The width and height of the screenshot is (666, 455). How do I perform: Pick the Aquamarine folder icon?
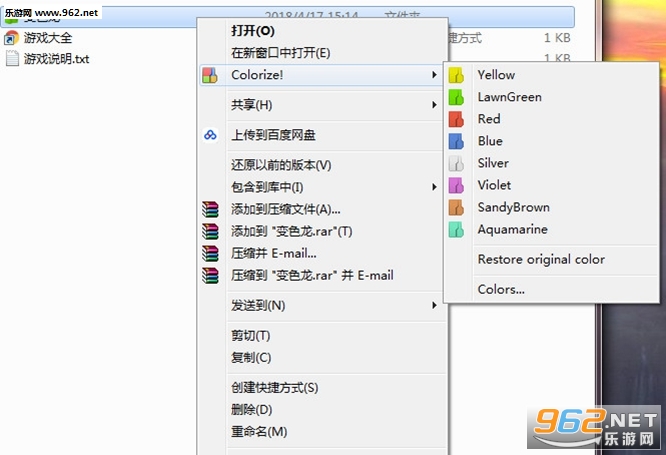click(x=456, y=230)
